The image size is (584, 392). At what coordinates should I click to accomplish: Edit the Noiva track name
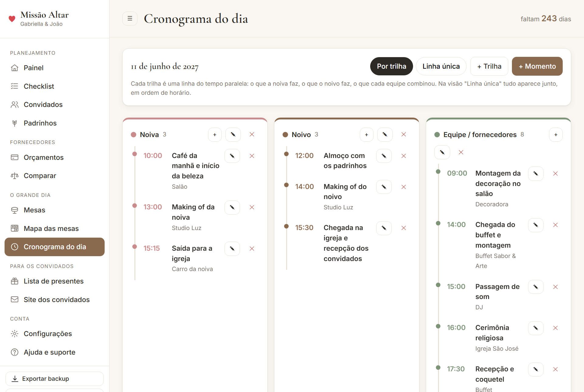tap(233, 135)
